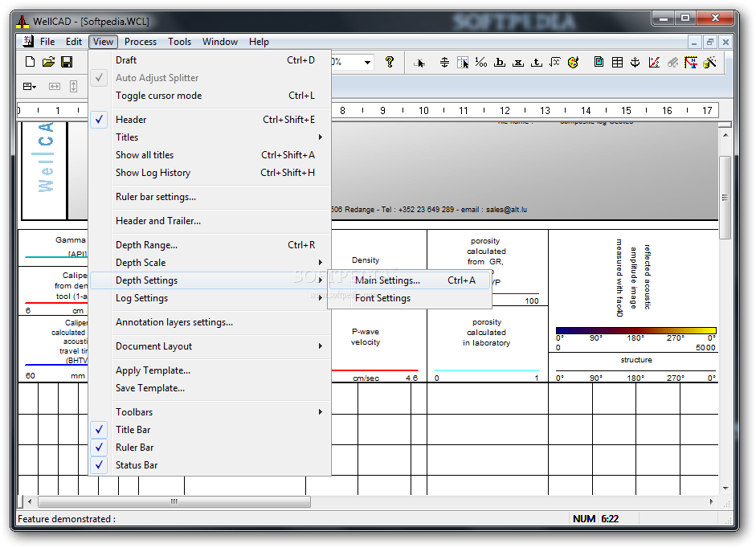
Task: Click the amplitude image color gradient bar
Action: (x=636, y=330)
